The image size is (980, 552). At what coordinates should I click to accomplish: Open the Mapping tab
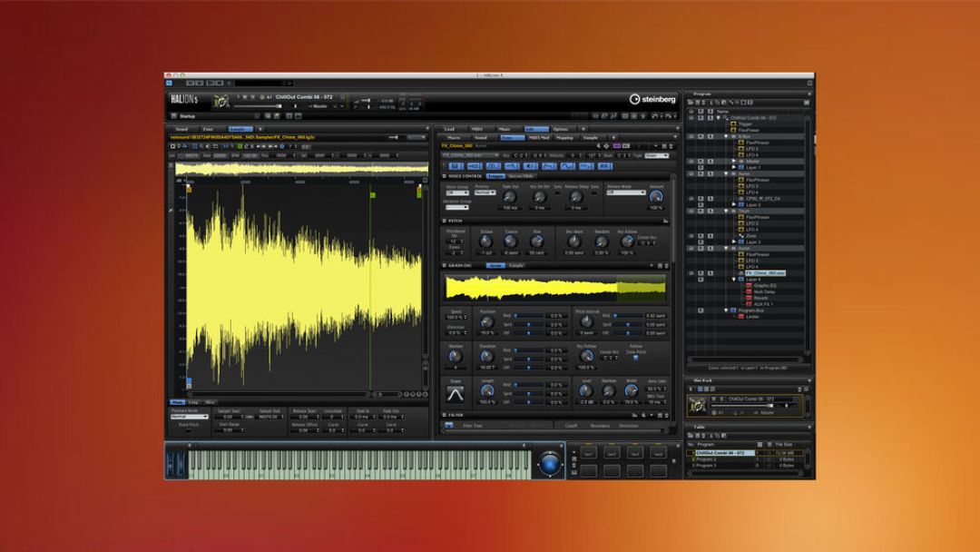pyautogui.click(x=564, y=137)
